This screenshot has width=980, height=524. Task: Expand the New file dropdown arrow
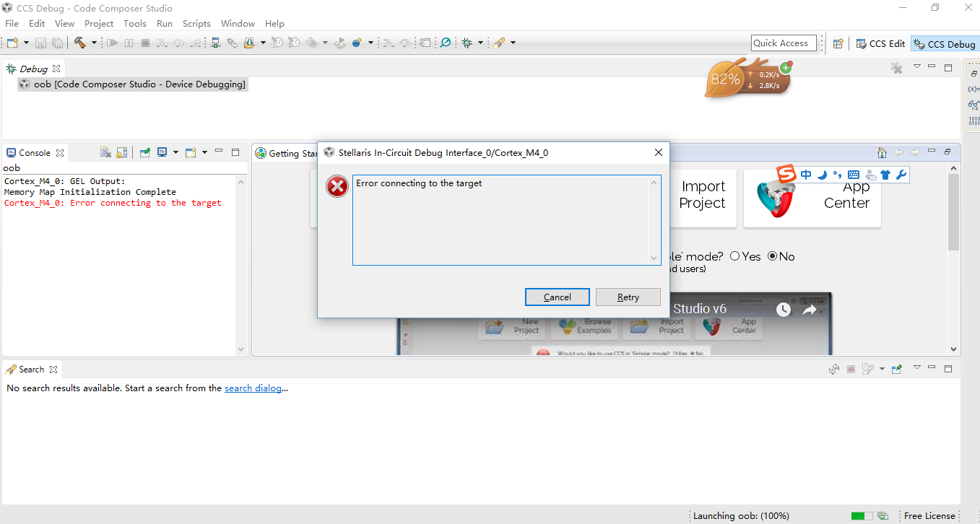(25, 43)
